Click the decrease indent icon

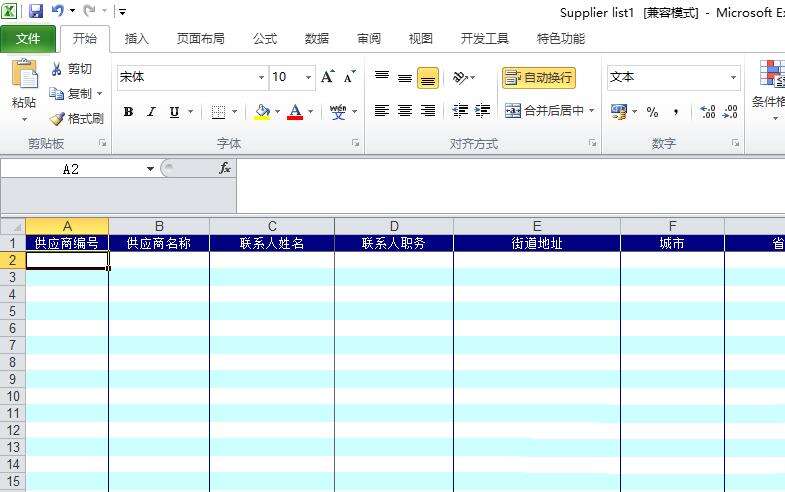[460, 111]
